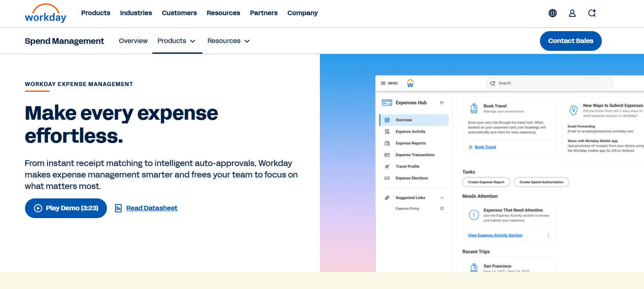Click the Expense Transactions icon
The height and width of the screenshot is (289, 644).
[387, 155]
